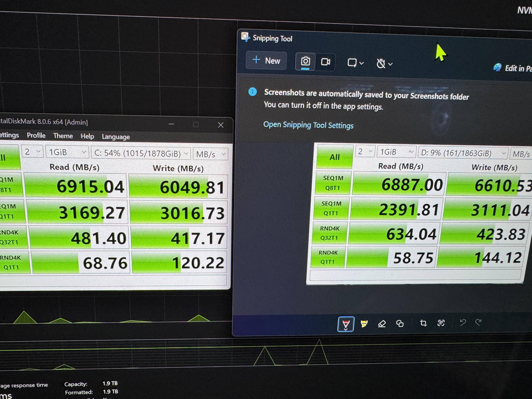Viewport: 532px width, 399px height.
Task: Select the ballpoint pen tool
Action: pos(346,324)
